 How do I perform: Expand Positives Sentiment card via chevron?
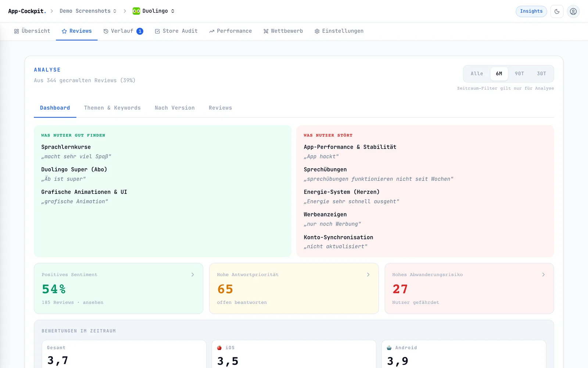click(193, 275)
